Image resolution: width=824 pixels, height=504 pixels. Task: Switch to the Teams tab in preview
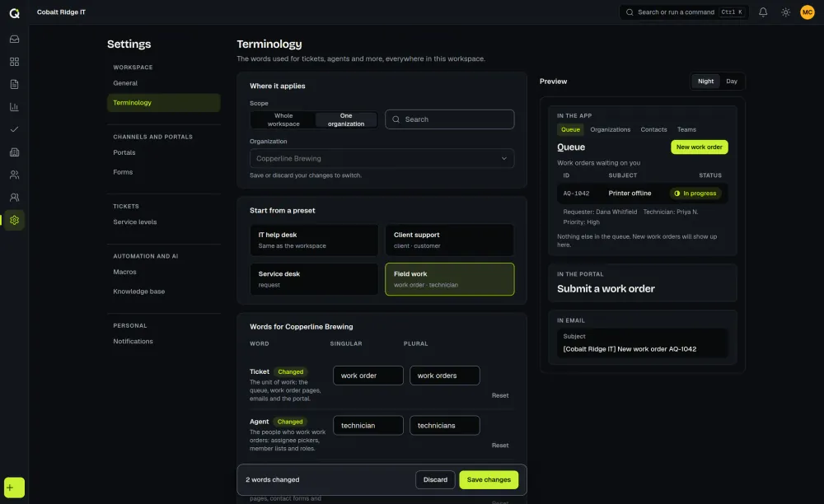tap(686, 129)
